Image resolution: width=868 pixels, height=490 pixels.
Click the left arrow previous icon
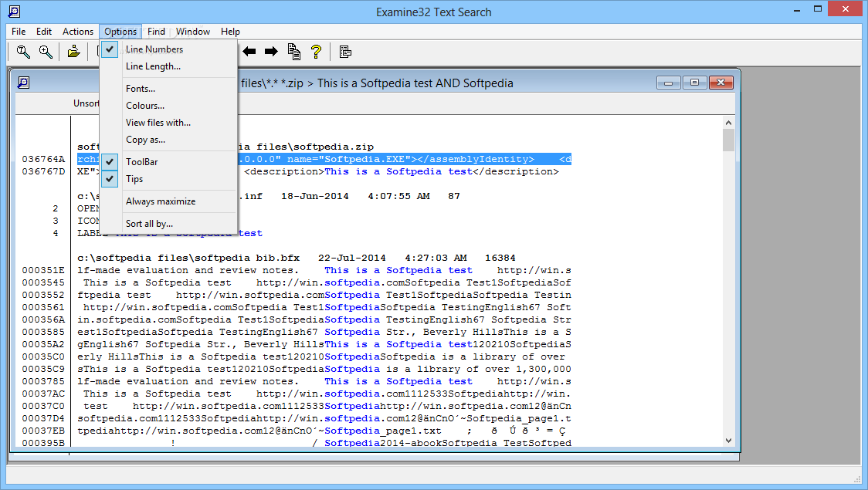(x=249, y=52)
